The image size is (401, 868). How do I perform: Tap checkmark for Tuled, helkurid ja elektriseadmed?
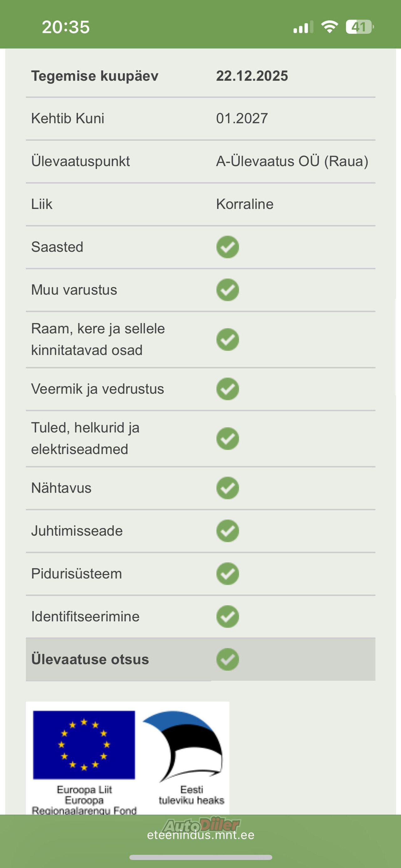pos(227,438)
